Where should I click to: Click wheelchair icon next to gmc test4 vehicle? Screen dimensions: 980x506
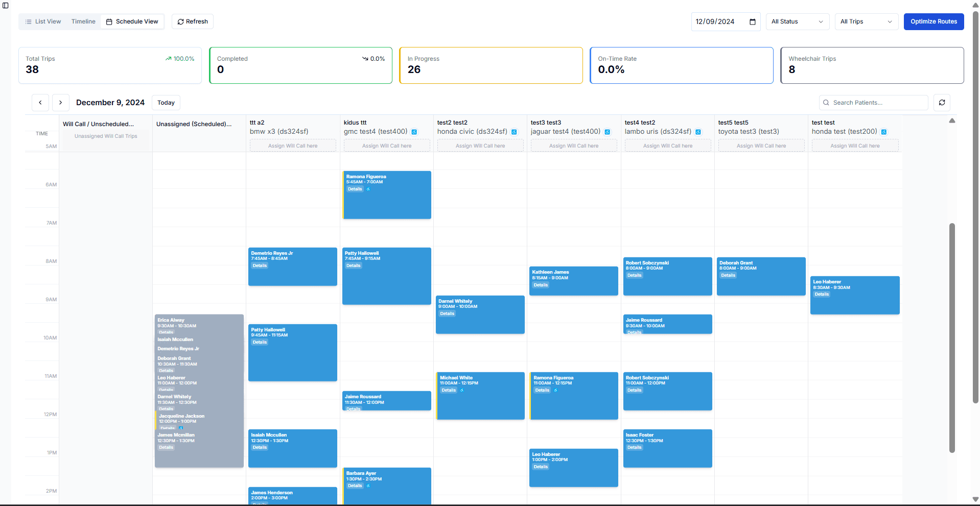point(414,132)
